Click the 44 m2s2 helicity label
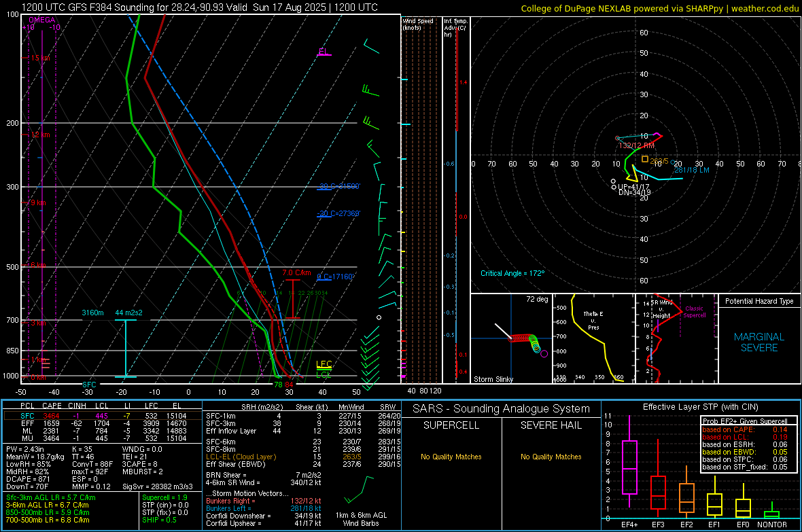This screenshot has height=532, width=802. point(129,313)
